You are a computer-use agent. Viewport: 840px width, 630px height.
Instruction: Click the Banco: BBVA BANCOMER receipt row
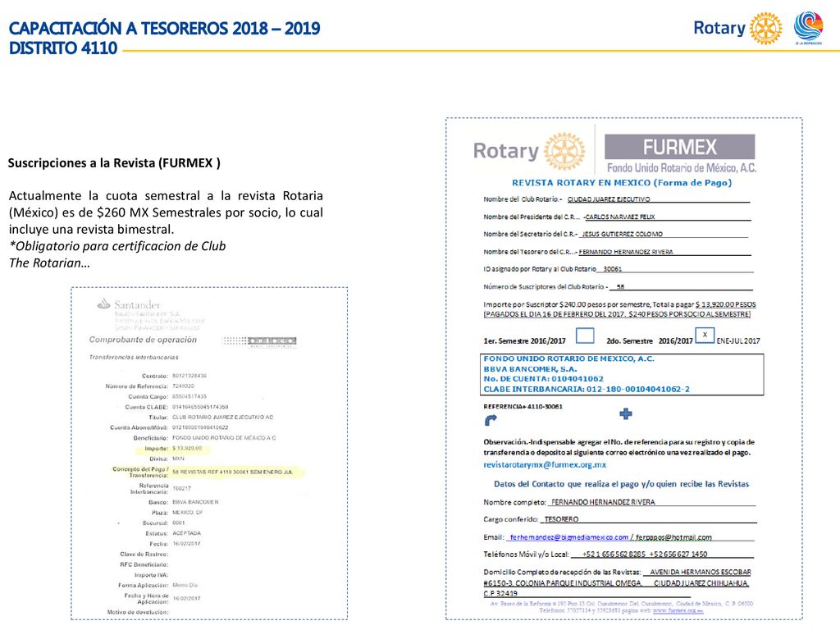pyautogui.click(x=183, y=502)
